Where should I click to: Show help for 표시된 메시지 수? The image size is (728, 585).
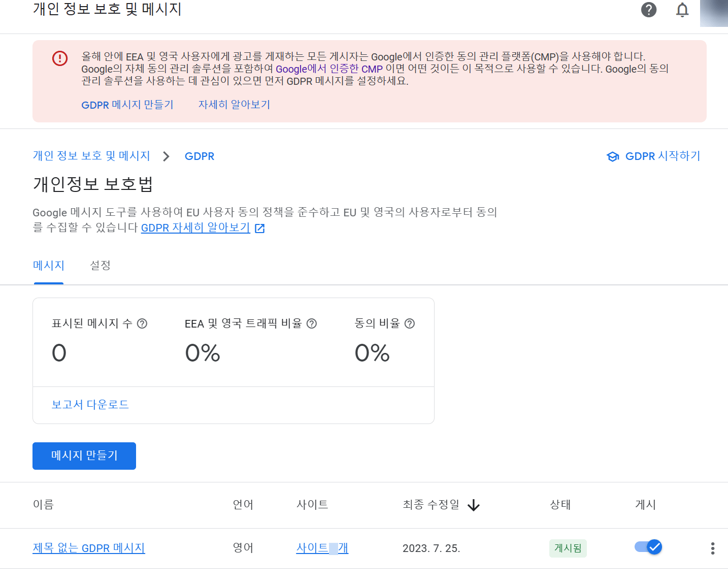[x=142, y=323]
